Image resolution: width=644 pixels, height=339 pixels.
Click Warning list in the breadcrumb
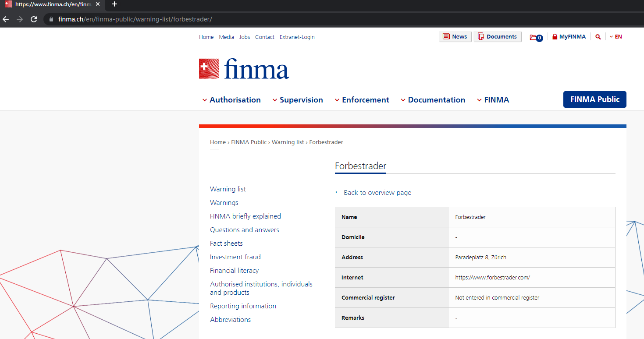(288, 142)
